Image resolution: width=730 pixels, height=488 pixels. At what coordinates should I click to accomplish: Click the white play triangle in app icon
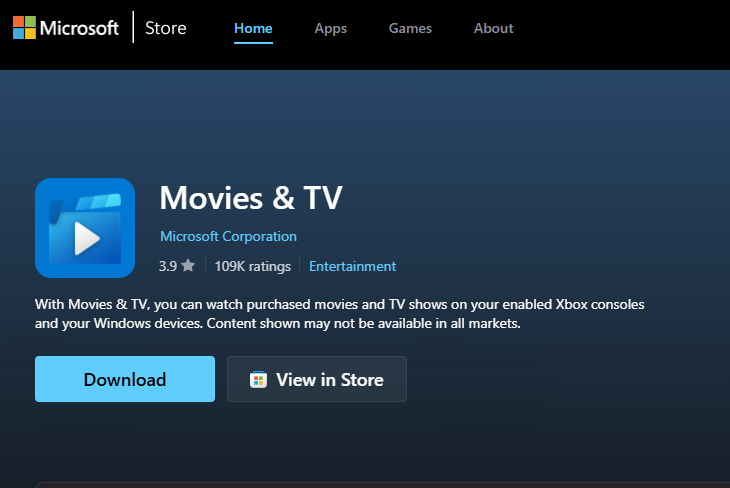click(x=86, y=237)
